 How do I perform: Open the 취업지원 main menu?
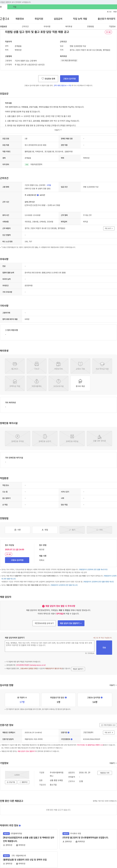pyautogui.click(x=39, y=19)
